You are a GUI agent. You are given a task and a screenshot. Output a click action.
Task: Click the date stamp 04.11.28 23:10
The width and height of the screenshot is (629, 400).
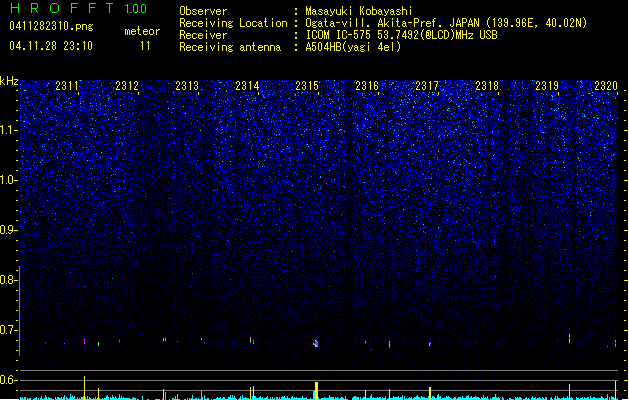click(x=51, y=46)
